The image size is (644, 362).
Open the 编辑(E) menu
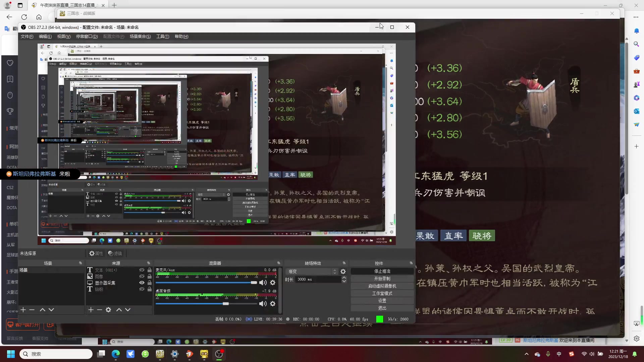click(x=45, y=37)
